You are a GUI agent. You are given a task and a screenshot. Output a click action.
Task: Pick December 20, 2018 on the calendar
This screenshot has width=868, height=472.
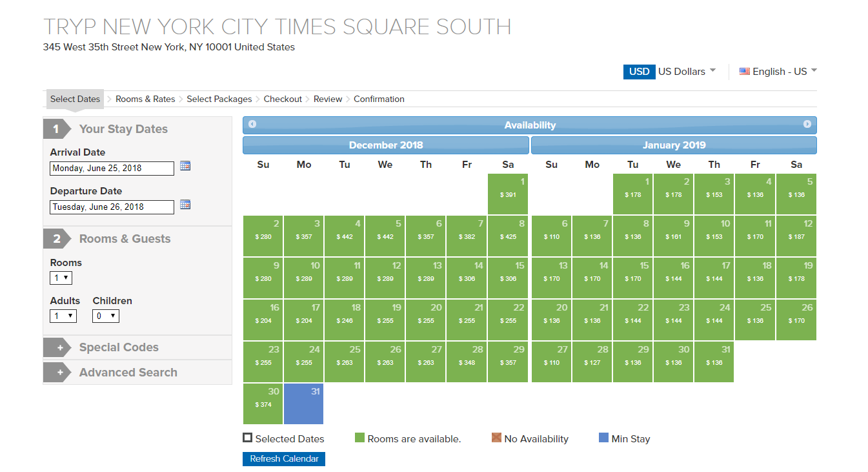(x=426, y=320)
